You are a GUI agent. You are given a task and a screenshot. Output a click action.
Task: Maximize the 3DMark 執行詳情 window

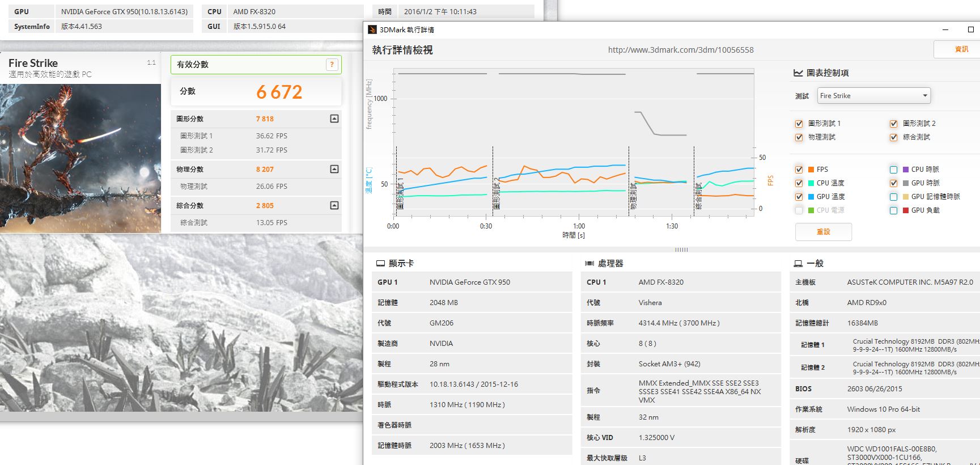(x=970, y=29)
